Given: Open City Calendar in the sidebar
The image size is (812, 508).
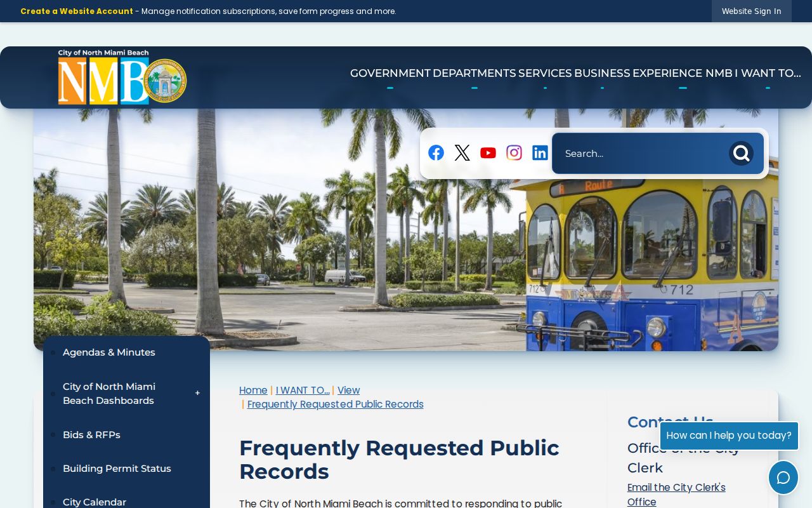Looking at the screenshot, I should tap(95, 502).
